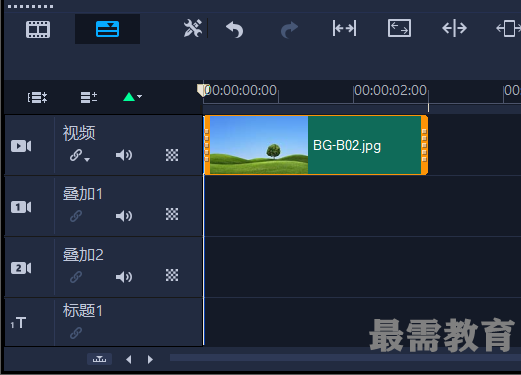Click the BG-B02.jpg clip name
The width and height of the screenshot is (521, 375).
point(347,146)
